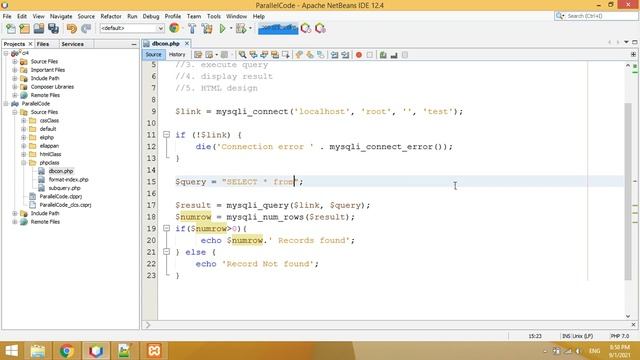Switch to the Files tab

[x=42, y=44]
